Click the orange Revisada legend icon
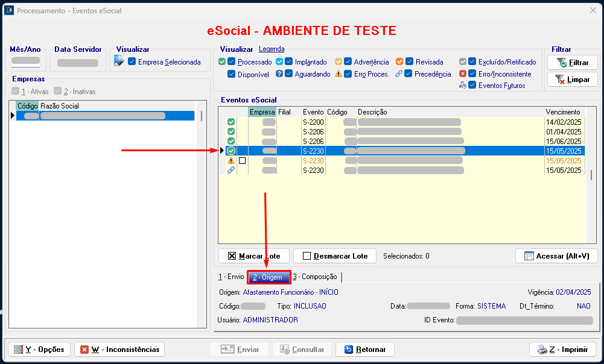This screenshot has height=364, width=604. (399, 62)
